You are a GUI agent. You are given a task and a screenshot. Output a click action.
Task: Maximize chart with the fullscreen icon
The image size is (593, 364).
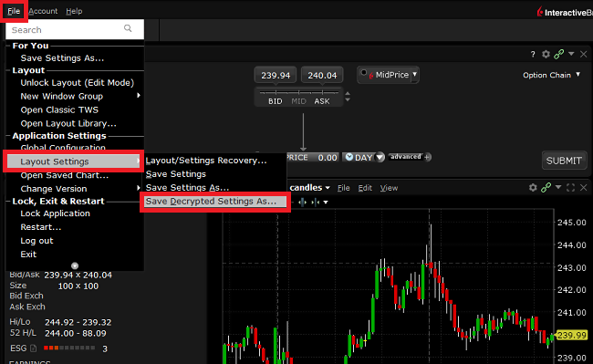tap(571, 188)
